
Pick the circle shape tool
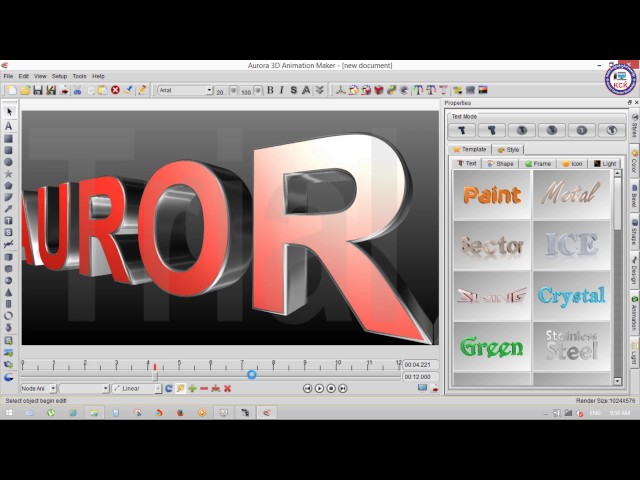8,162
